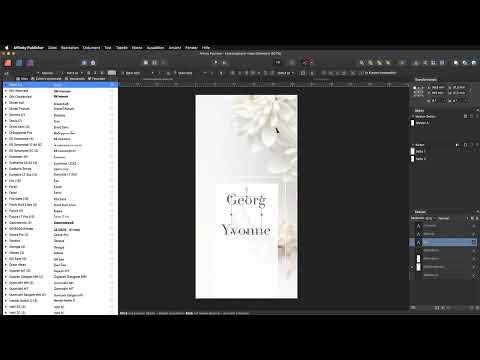
Task: Show the Verwendet fonts tab
Action: click(75, 79)
